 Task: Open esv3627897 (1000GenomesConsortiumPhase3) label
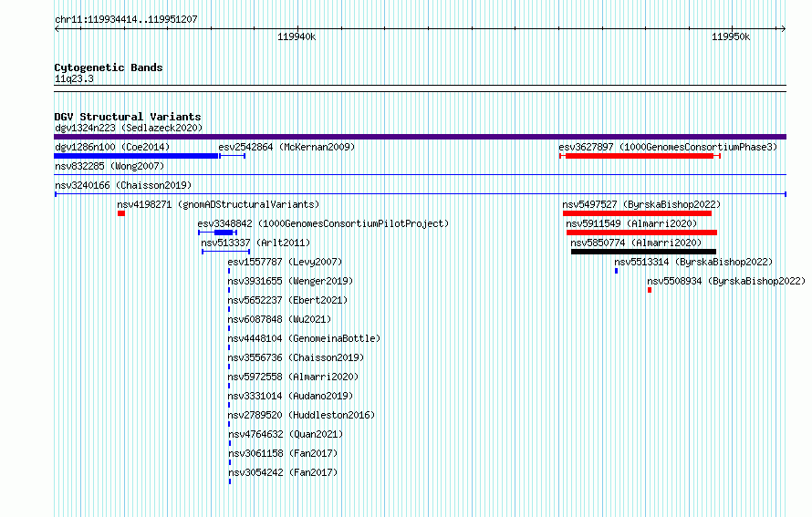tap(668, 147)
